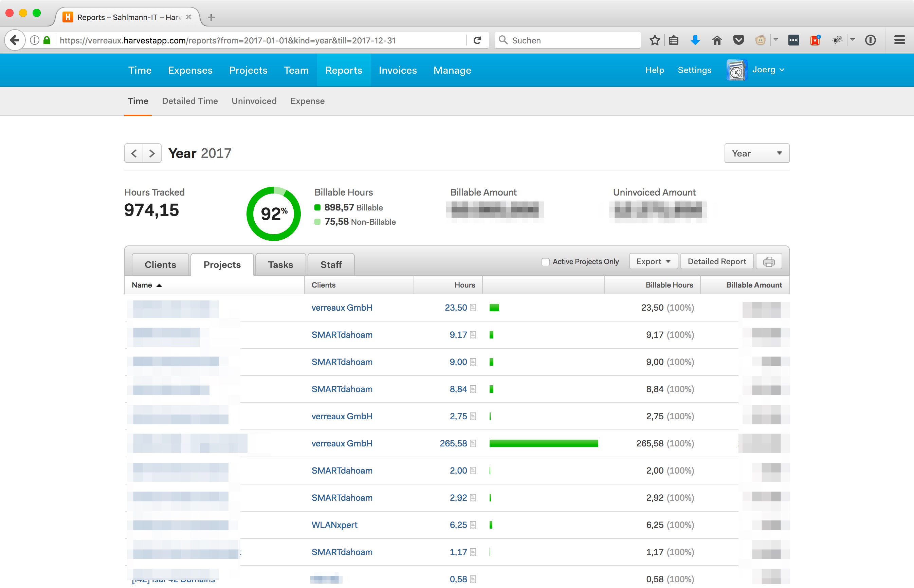Switch to the Tasks tab

[280, 264]
